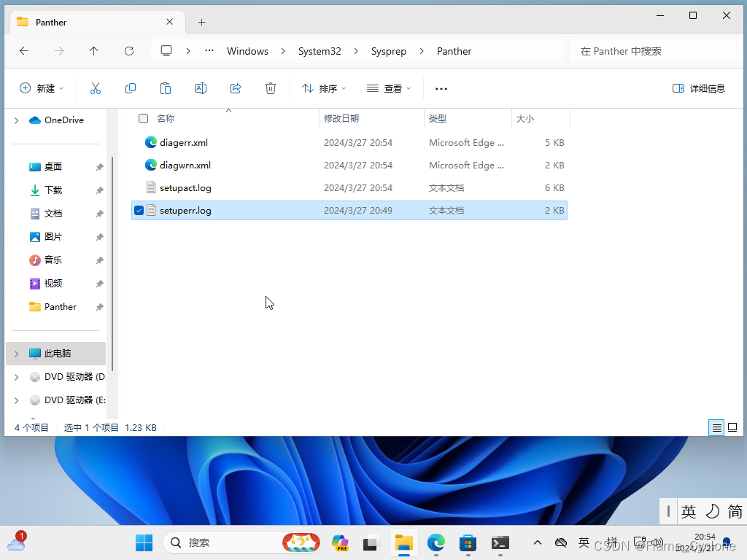
Task: Add a new Explorer tab
Action: pyautogui.click(x=202, y=23)
